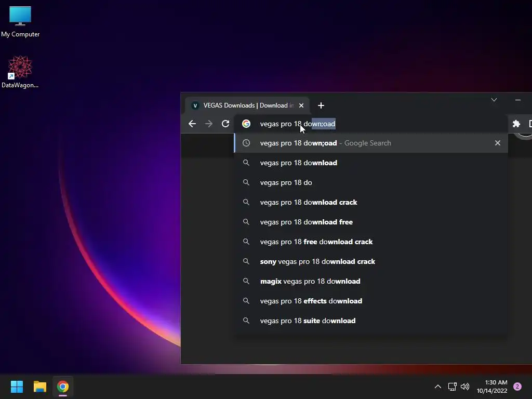This screenshot has width=532, height=399.
Task: Switch to VEGAS Downloads tab
Action: pyautogui.click(x=247, y=105)
